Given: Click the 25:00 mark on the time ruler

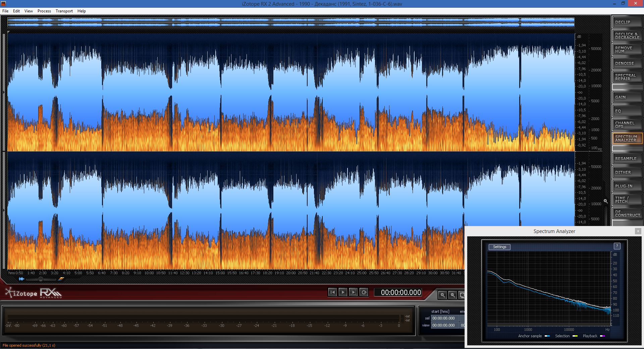Looking at the screenshot, I should point(362,273).
